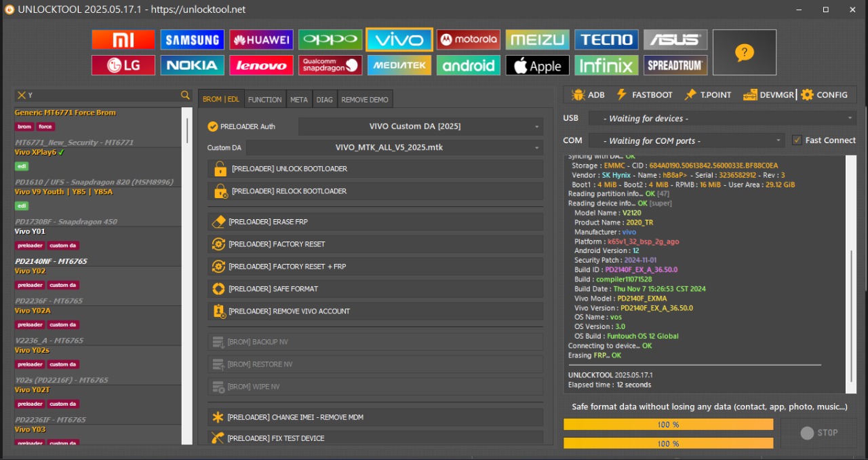Open FASTBOOT mode tools
Screen dimensions: 868x460
tap(644, 95)
